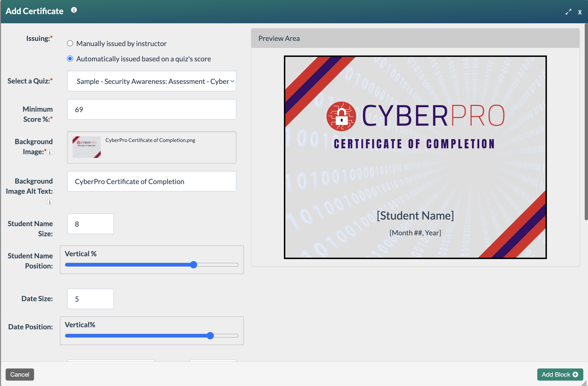Click the [Student Name] placeholder in preview
The width and height of the screenshot is (588, 386).
click(x=415, y=216)
